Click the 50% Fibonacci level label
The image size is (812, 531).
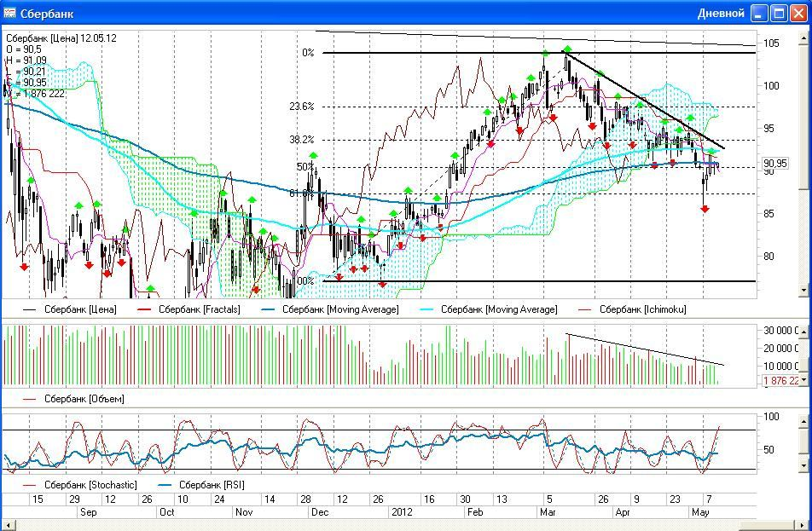305,167
